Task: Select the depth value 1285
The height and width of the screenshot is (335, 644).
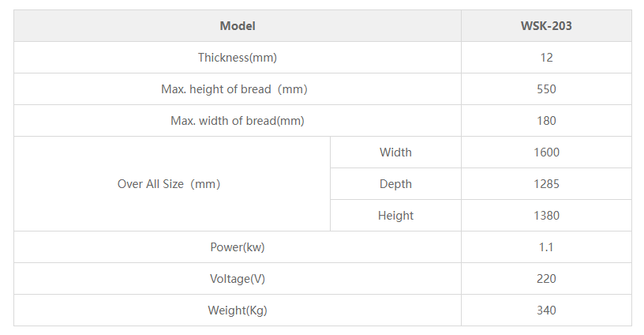Action: click(546, 184)
